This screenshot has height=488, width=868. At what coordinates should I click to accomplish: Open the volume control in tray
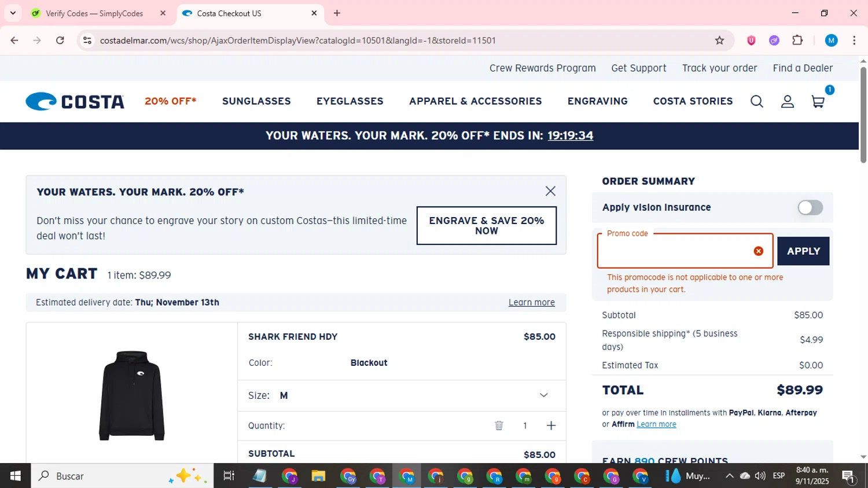click(x=760, y=476)
